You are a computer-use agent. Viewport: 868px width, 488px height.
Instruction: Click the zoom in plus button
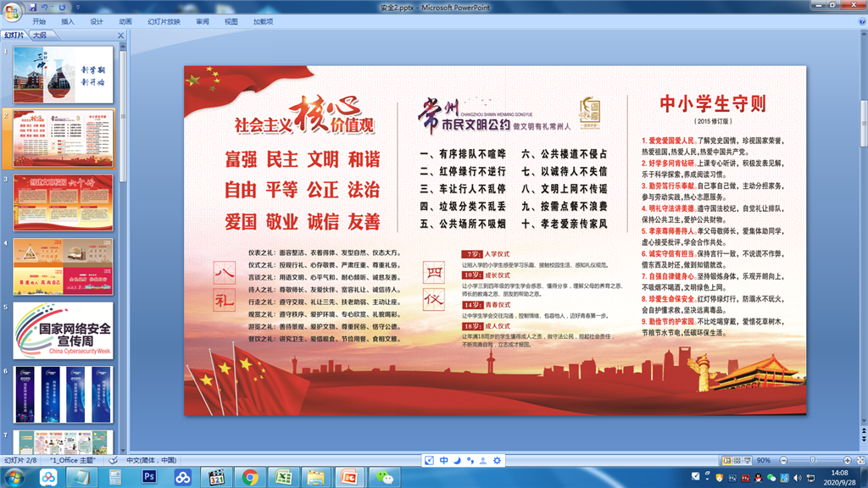coord(848,460)
